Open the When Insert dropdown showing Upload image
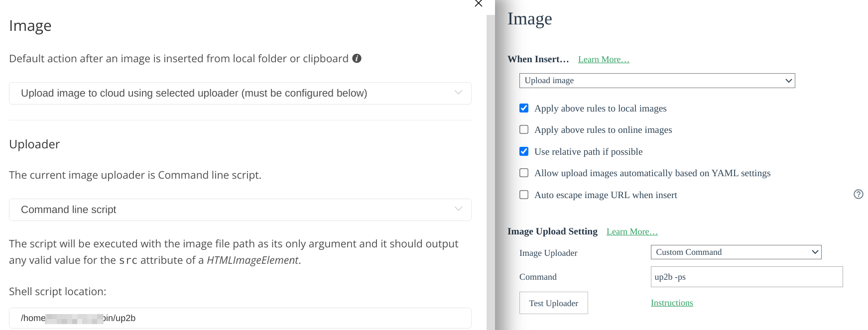The width and height of the screenshot is (868, 330). [657, 80]
